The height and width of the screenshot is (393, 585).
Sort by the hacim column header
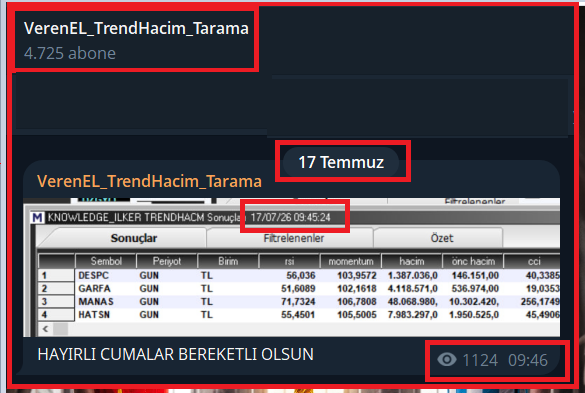(412, 261)
